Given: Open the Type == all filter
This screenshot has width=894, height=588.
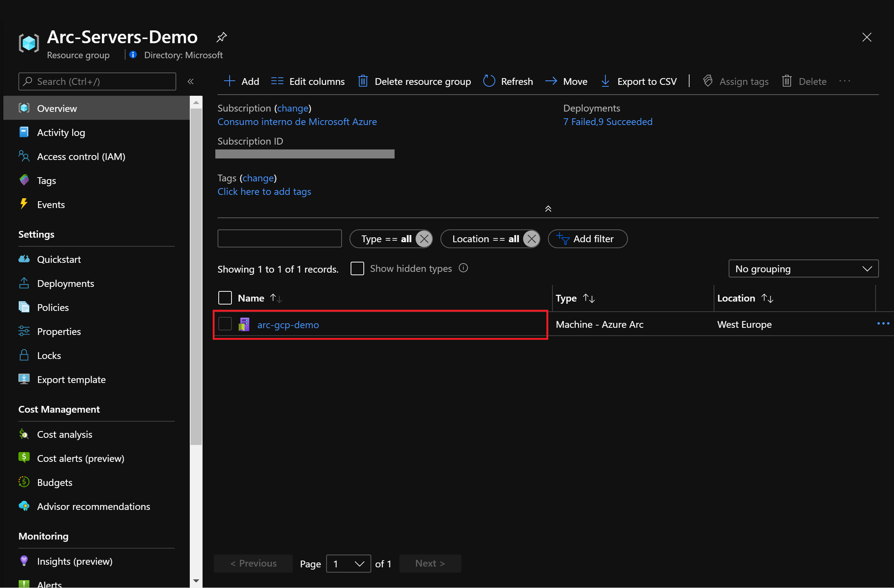Looking at the screenshot, I should [x=386, y=239].
